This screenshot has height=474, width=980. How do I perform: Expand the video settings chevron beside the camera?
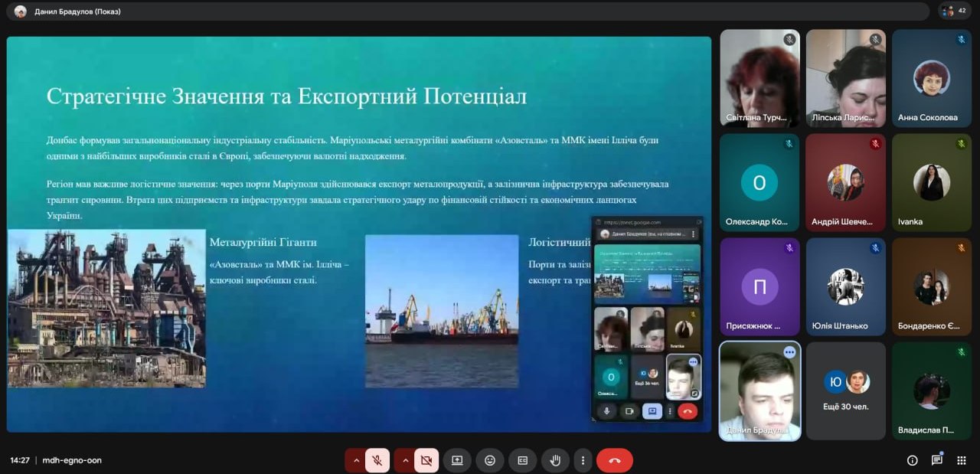[404, 460]
